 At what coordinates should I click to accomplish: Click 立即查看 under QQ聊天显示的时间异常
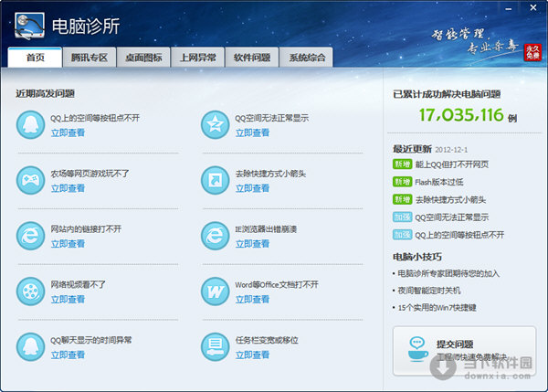click(68, 355)
